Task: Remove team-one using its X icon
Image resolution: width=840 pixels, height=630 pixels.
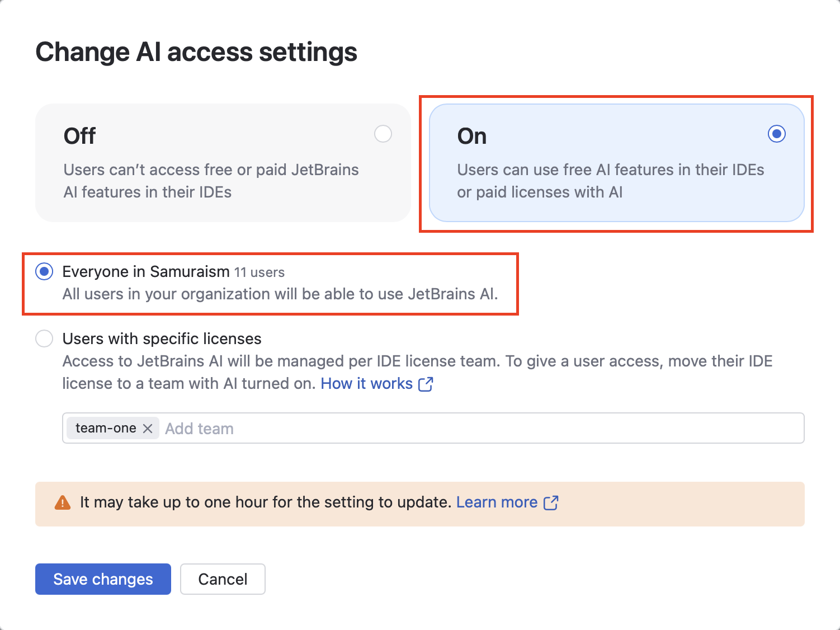Action: click(148, 429)
